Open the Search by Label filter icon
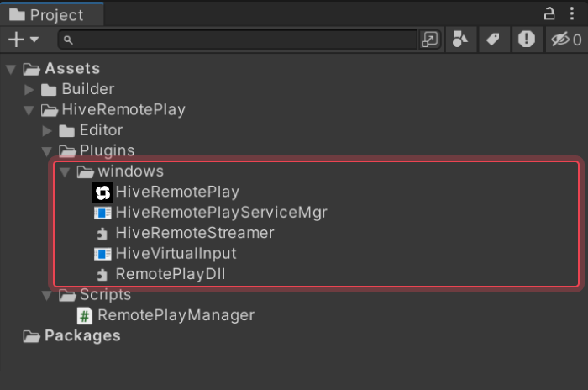Image resolution: width=588 pixels, height=390 pixels. click(x=493, y=40)
